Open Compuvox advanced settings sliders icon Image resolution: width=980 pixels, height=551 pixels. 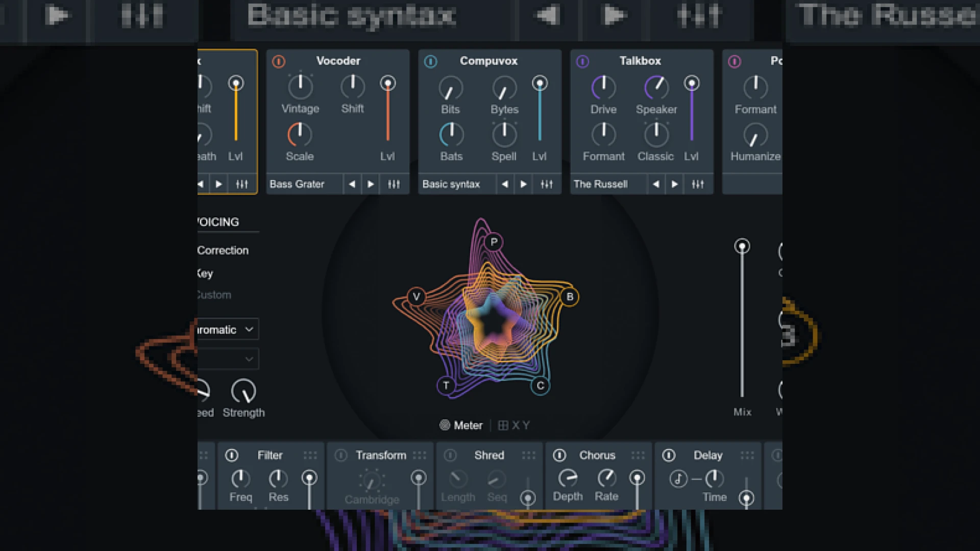click(x=546, y=184)
